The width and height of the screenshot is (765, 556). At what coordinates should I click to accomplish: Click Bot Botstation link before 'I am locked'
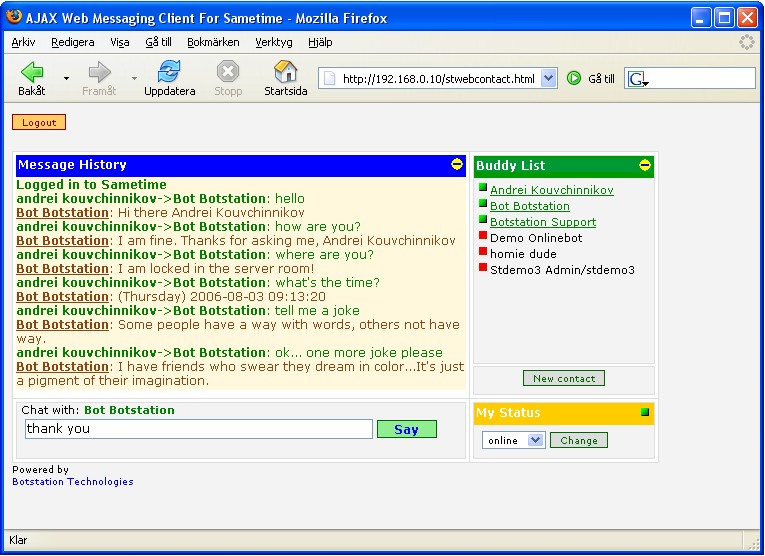62,269
